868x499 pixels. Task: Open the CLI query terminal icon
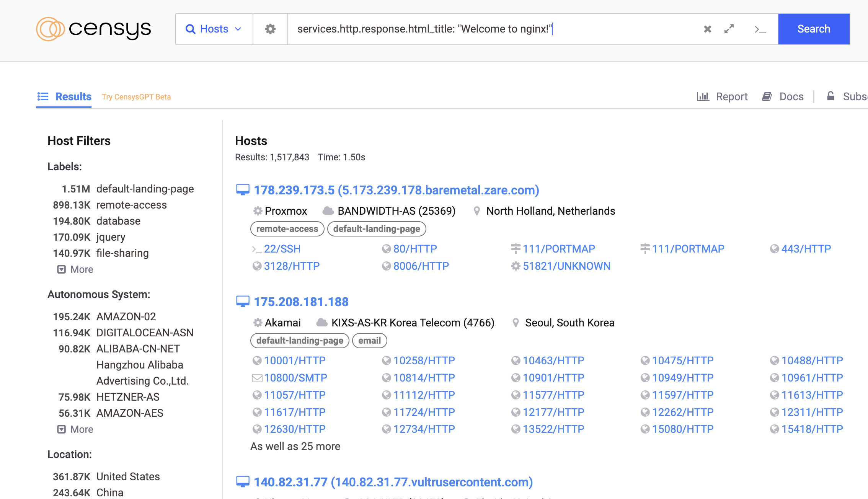(x=760, y=29)
